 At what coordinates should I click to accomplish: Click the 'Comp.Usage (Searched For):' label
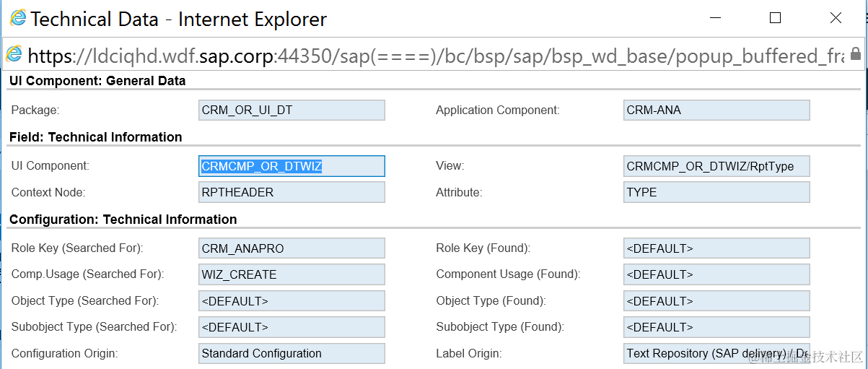[x=87, y=274]
